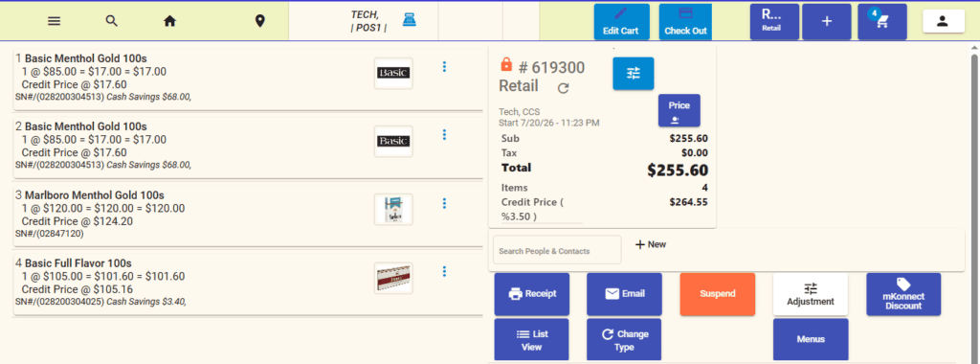Screen dimensions: 980x364
Task: Suspend the sale with orange button
Action: [x=718, y=294]
